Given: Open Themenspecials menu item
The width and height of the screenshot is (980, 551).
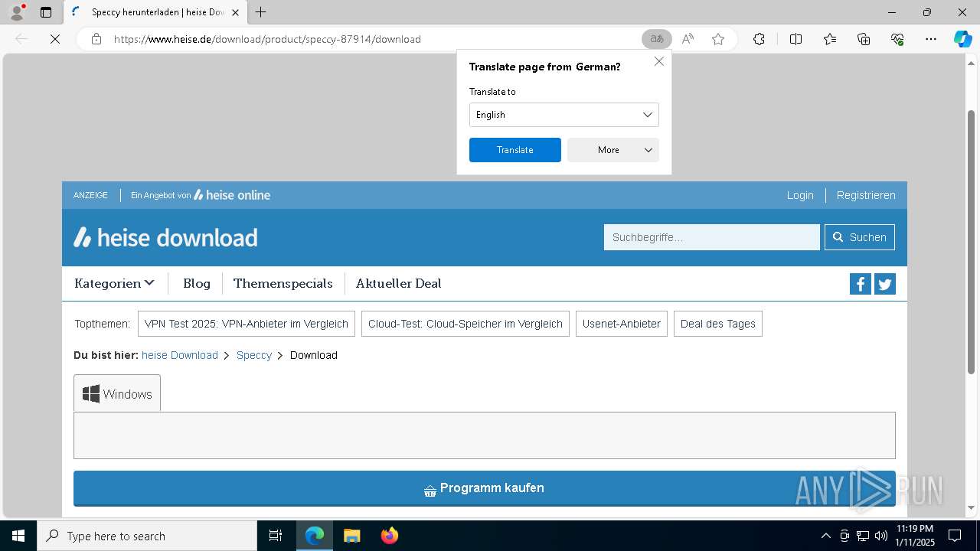Looking at the screenshot, I should coord(283,283).
